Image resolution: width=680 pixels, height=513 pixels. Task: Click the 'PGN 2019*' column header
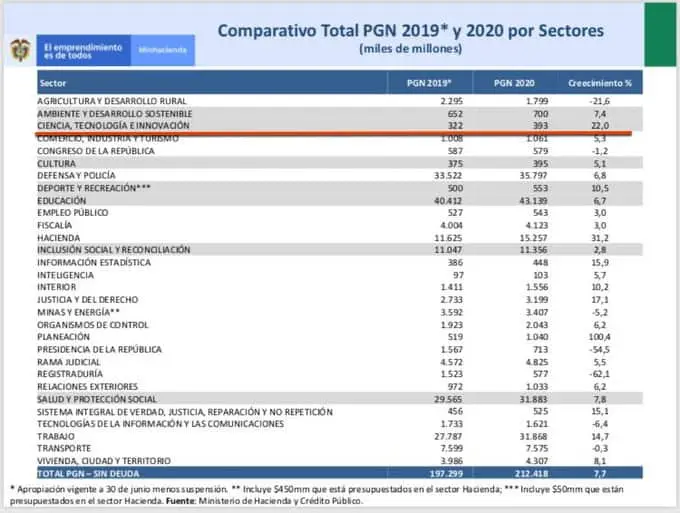(x=429, y=83)
